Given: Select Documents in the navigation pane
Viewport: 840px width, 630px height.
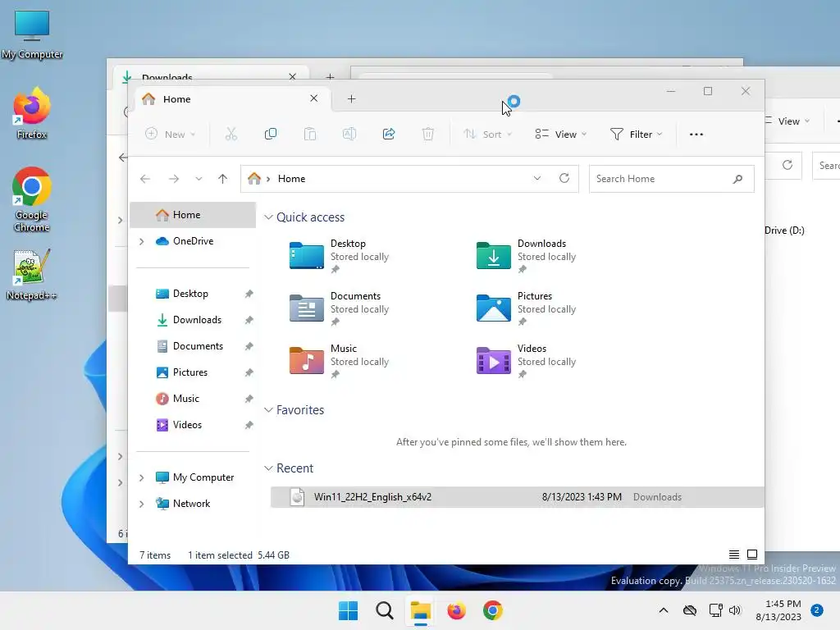Looking at the screenshot, I should [x=193, y=346].
